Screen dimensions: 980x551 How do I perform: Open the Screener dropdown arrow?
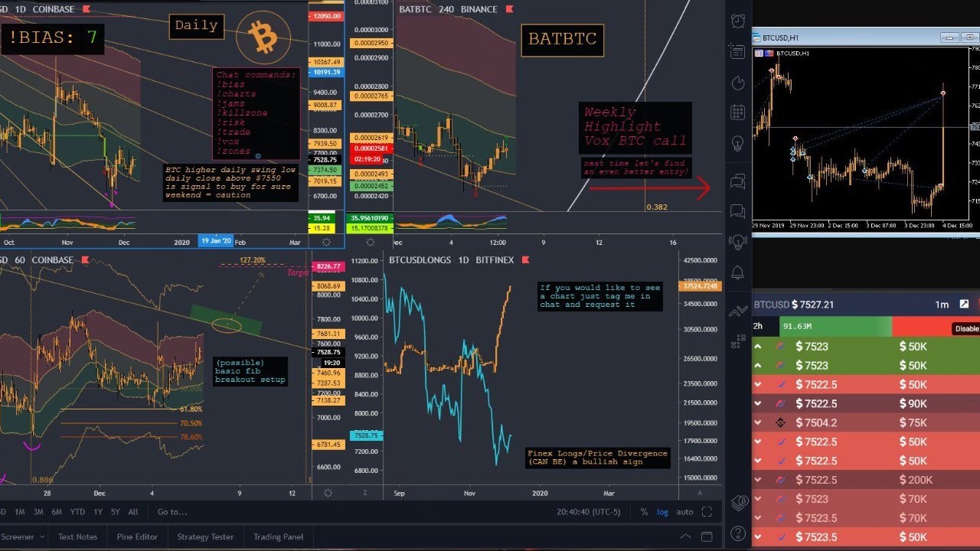click(43, 536)
